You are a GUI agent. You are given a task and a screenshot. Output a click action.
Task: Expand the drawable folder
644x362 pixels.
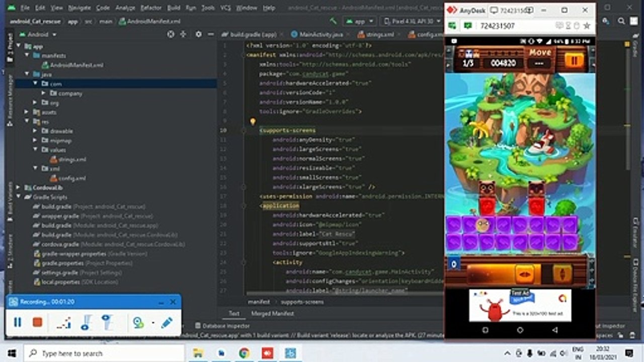(36, 131)
